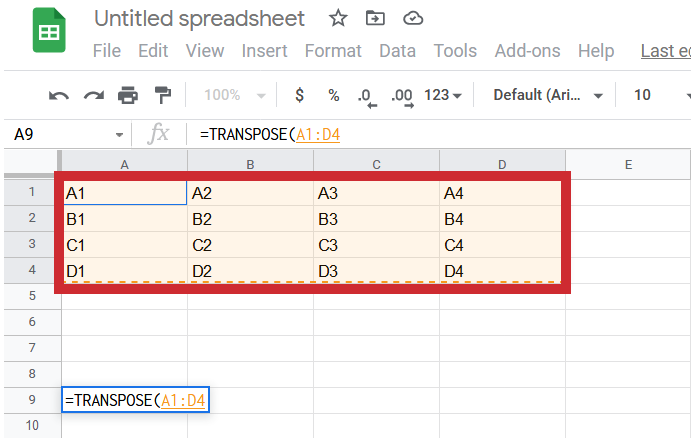
Task: Open the 123 number format dropdown
Action: (x=443, y=95)
